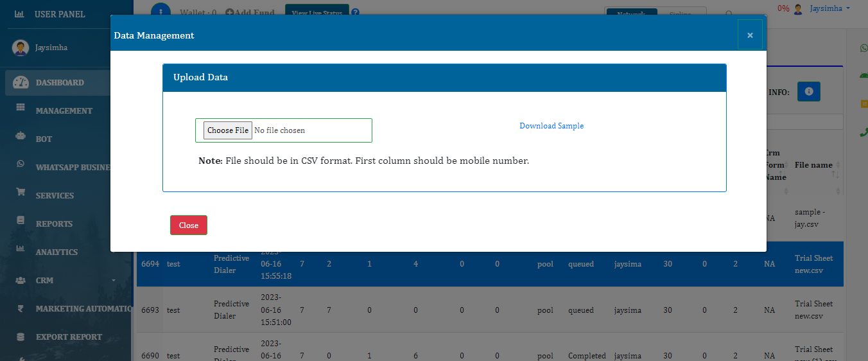
Task: Click the Analytics bar chart icon
Action: [x=21, y=251]
